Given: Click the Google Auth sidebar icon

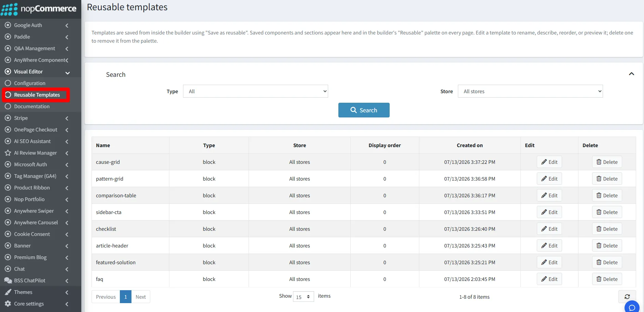Looking at the screenshot, I should pyautogui.click(x=8, y=25).
